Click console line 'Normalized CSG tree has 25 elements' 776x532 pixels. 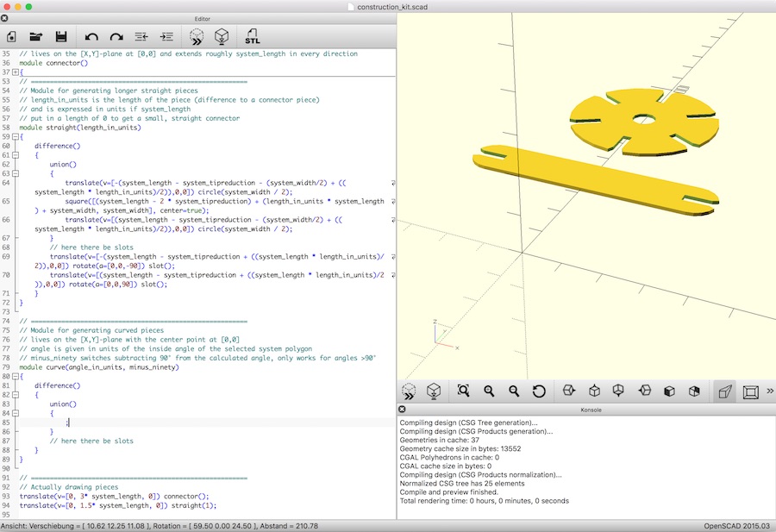pyautogui.click(x=462, y=484)
